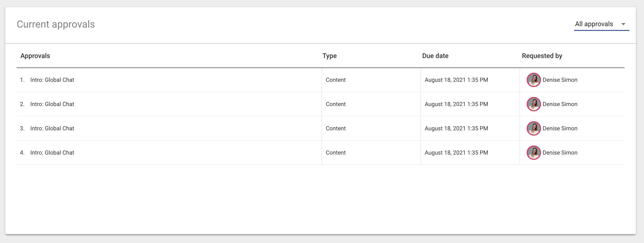Sort by the Type column header
The image size is (644, 243).
coord(329,56)
